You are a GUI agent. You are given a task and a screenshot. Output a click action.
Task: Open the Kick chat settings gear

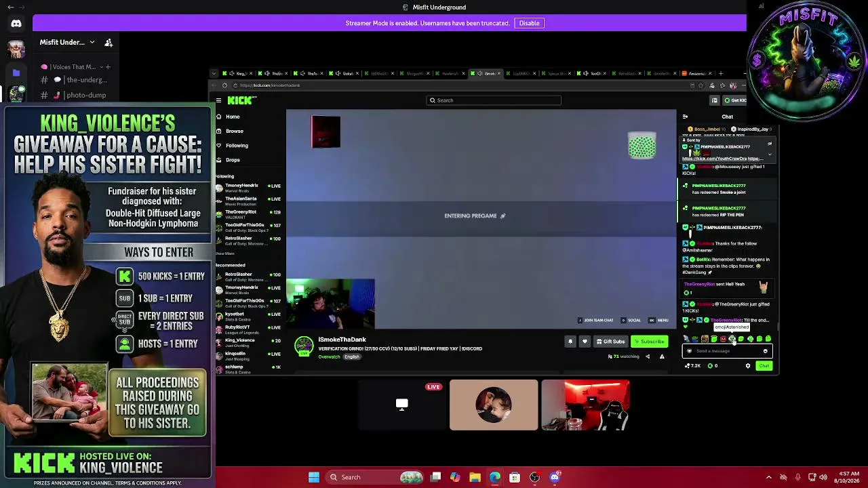[748, 366]
